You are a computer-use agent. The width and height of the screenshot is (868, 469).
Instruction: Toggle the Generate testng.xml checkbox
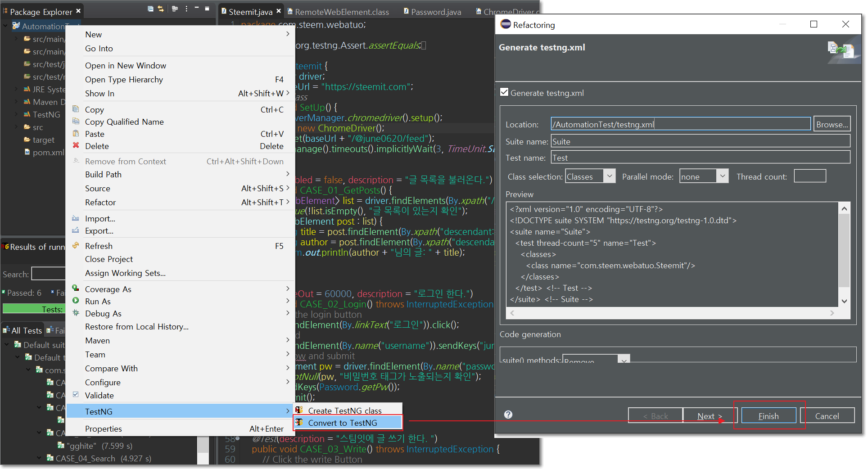[504, 92]
